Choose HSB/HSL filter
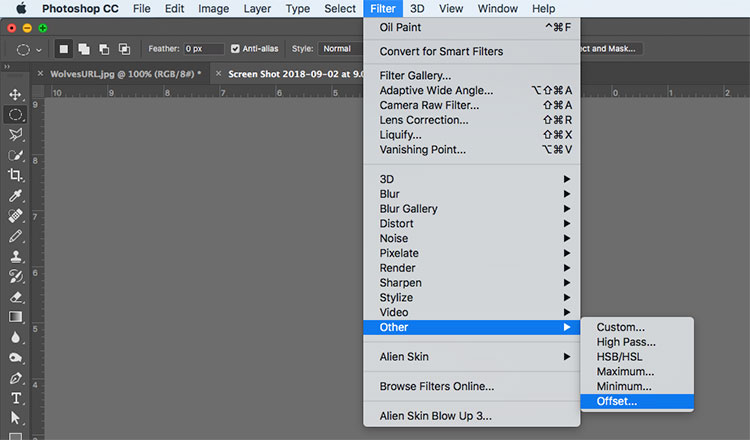This screenshot has width=750, height=440. click(x=637, y=357)
